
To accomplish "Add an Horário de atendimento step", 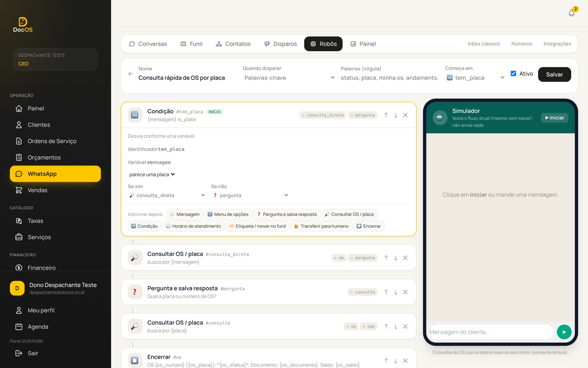I will pos(193,226).
